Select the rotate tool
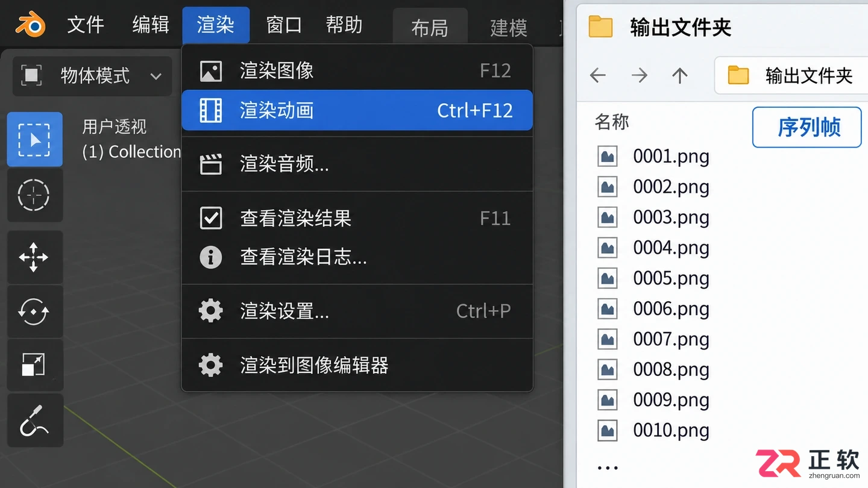This screenshot has width=868, height=488. 34,311
